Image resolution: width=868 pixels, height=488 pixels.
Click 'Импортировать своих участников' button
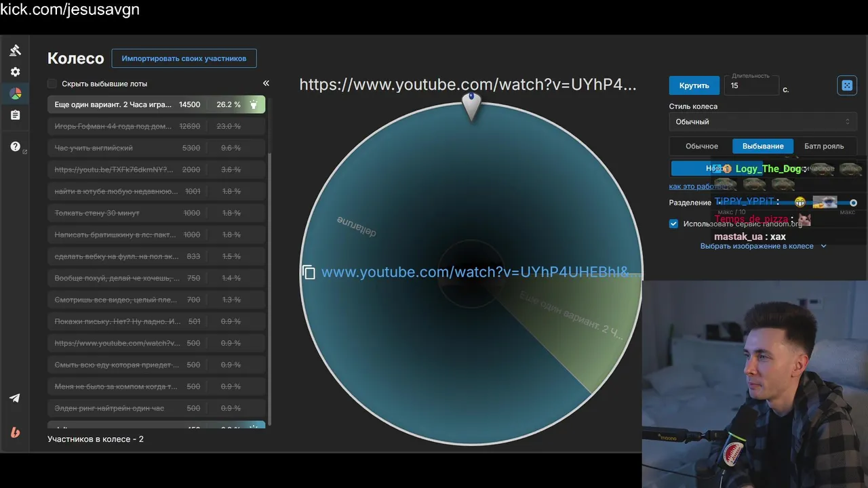[184, 58]
